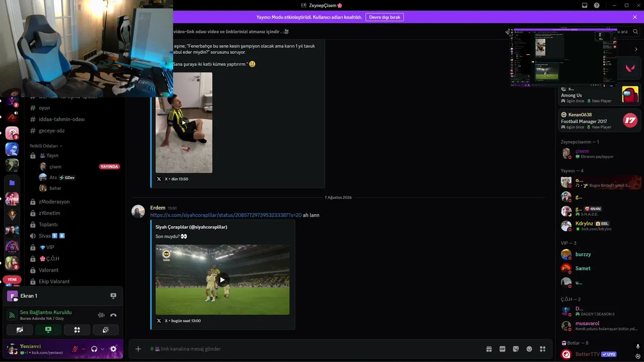Open voice connection signal details icon
644x362 pixels.
tap(12, 315)
